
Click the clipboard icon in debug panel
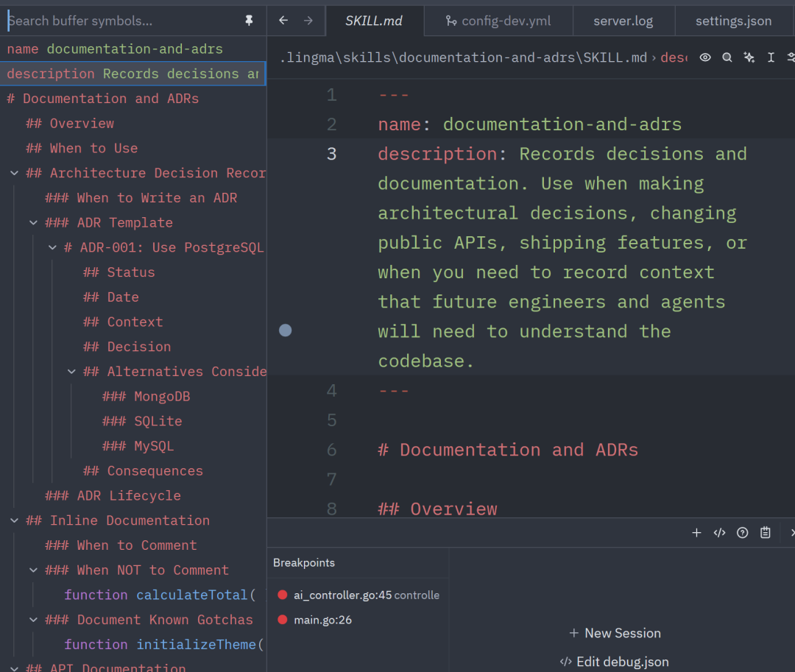pyautogui.click(x=765, y=533)
